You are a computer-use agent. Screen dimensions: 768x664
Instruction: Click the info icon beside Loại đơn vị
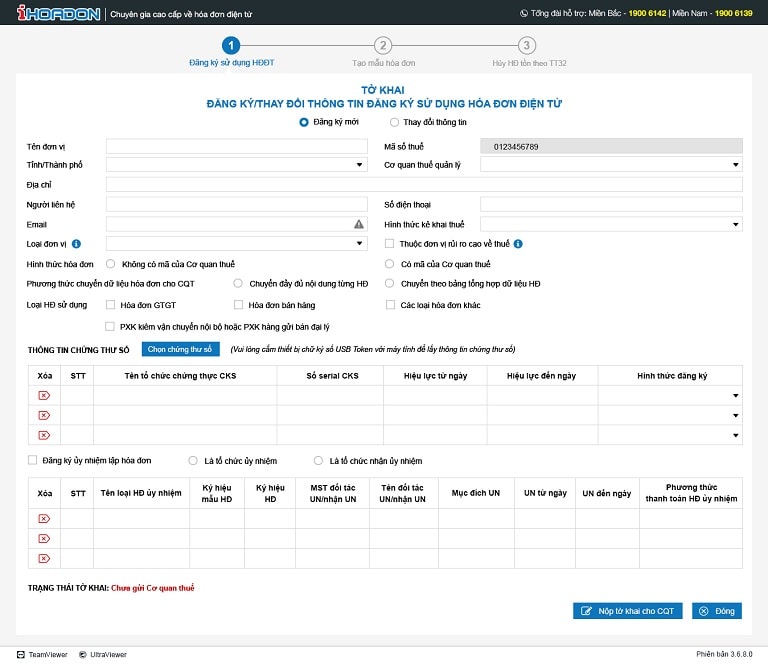tap(76, 244)
